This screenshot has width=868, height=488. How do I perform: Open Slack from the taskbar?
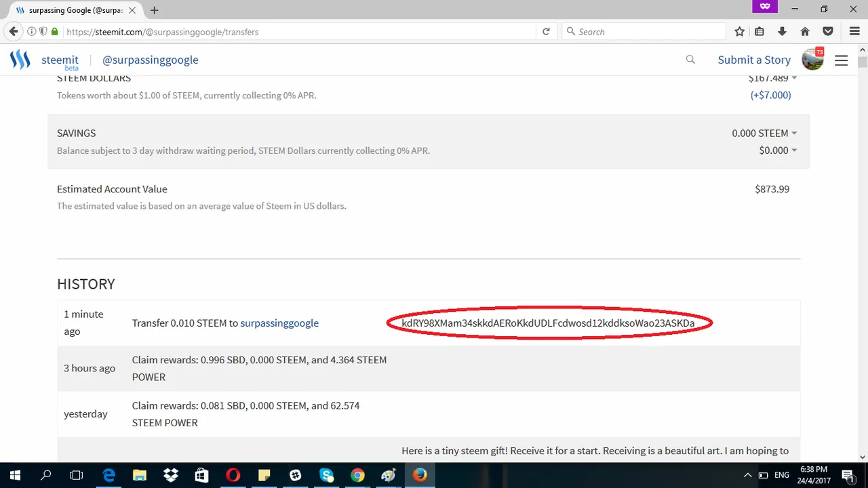tap(295, 475)
